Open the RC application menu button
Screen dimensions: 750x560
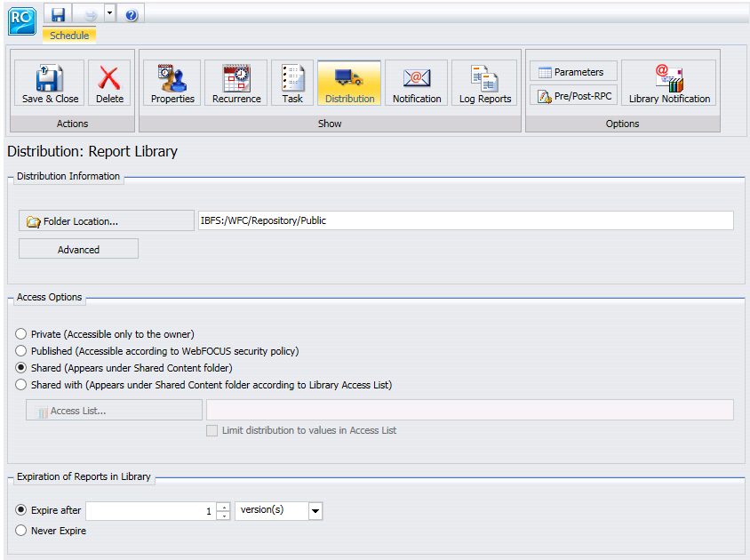(x=22, y=21)
